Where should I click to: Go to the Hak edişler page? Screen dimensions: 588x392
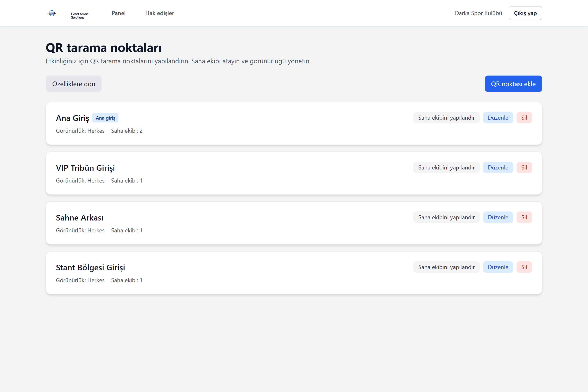click(159, 13)
